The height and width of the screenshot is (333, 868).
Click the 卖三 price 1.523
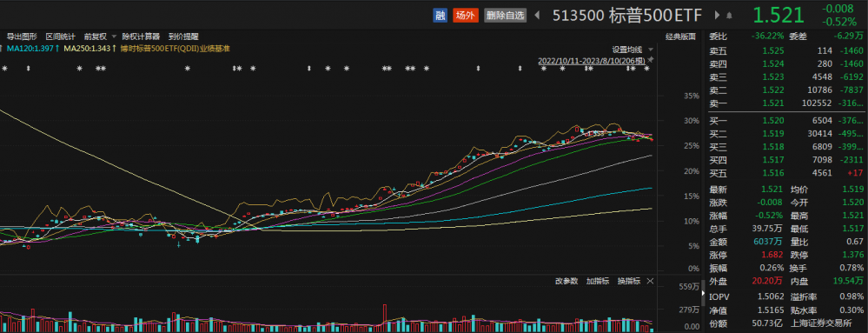click(772, 77)
